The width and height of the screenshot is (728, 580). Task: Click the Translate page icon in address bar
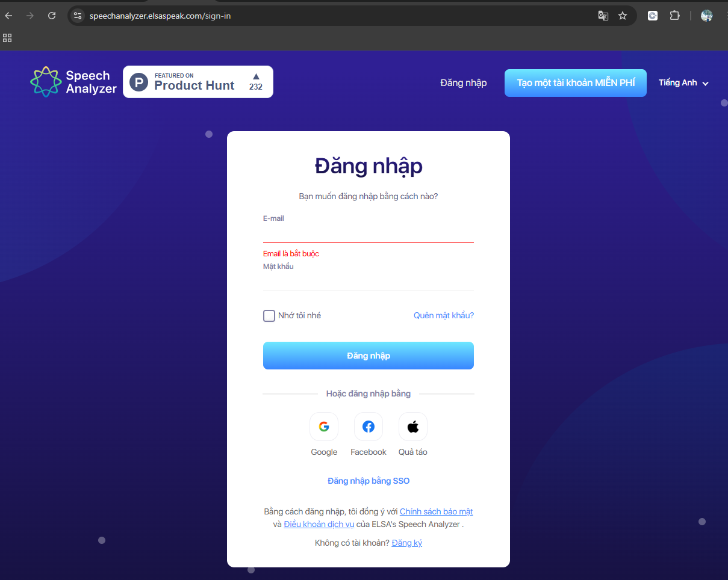point(603,16)
